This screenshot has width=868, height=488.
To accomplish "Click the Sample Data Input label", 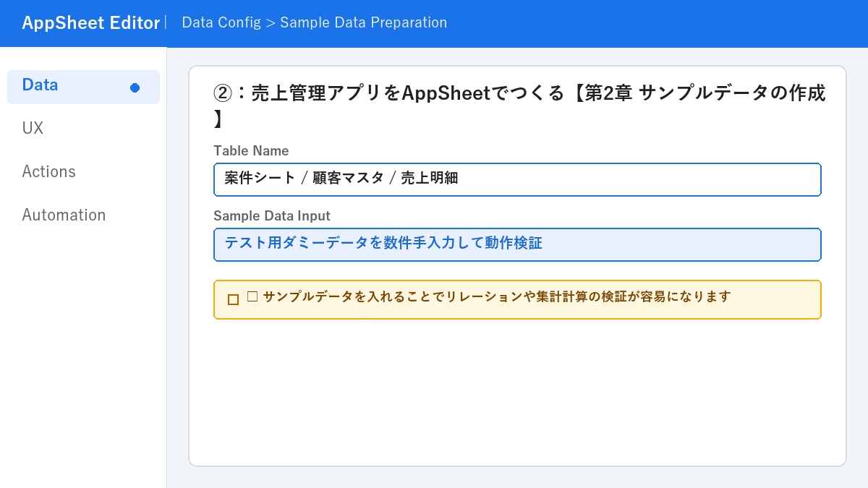I will (272, 216).
